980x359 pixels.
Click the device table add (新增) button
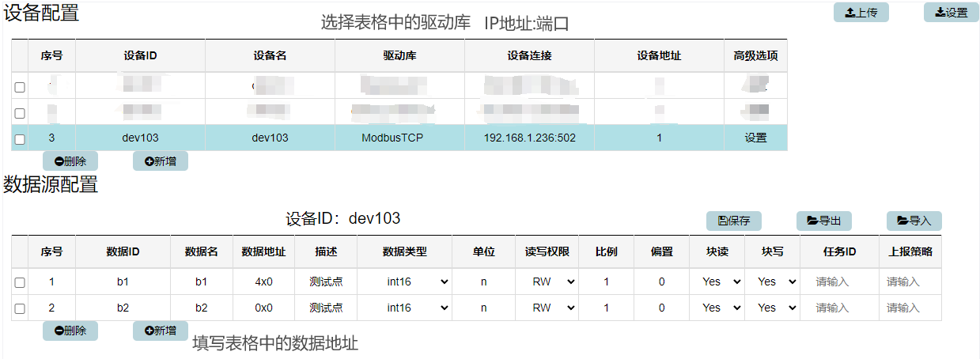click(x=160, y=161)
